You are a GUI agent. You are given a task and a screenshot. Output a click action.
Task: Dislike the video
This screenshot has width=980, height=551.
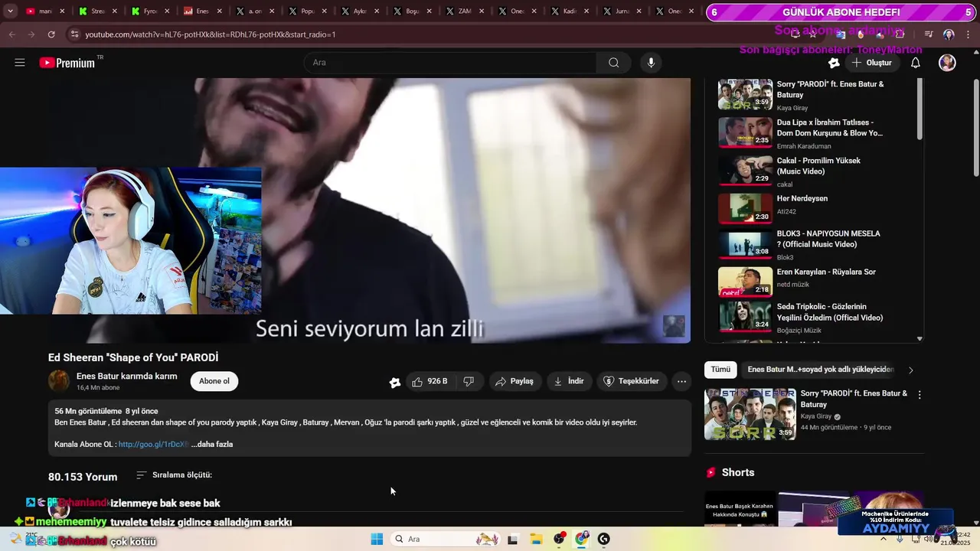pyautogui.click(x=469, y=381)
